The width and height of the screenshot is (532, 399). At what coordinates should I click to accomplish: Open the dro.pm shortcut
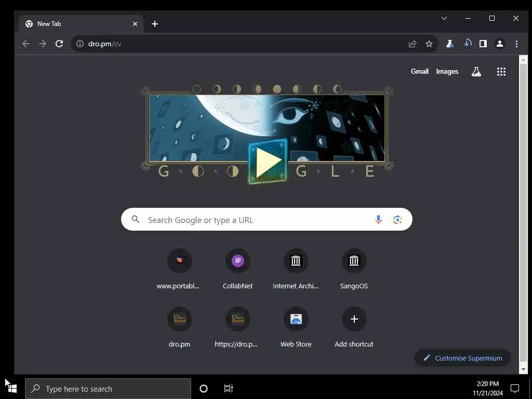179,327
